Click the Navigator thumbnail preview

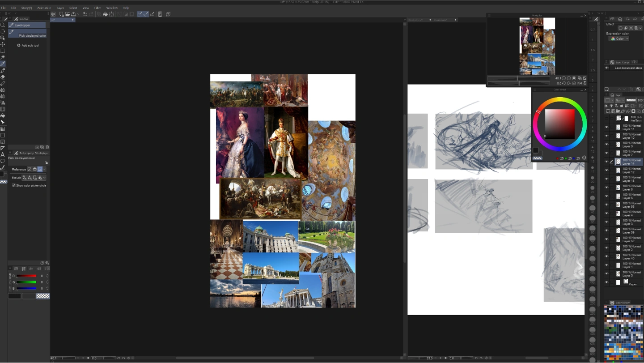(537, 46)
